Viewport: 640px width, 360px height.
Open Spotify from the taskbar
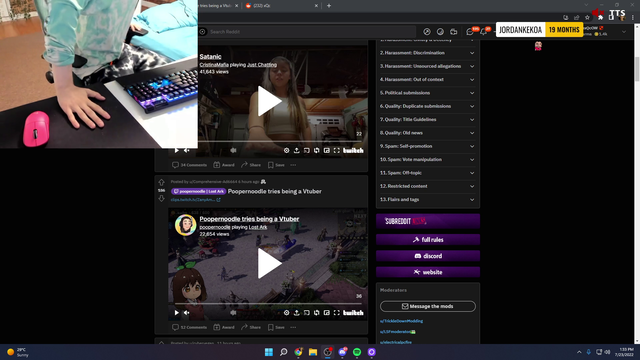pyautogui.click(x=357, y=352)
